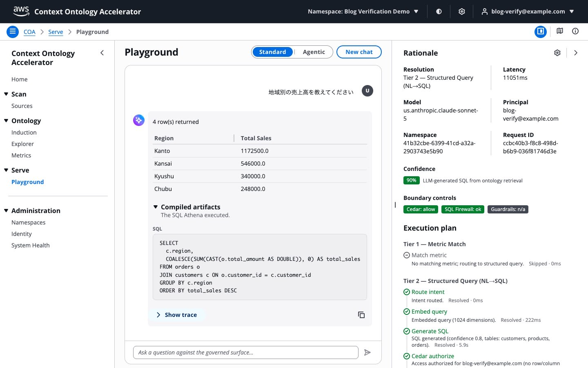Click the Region column header

click(164, 138)
